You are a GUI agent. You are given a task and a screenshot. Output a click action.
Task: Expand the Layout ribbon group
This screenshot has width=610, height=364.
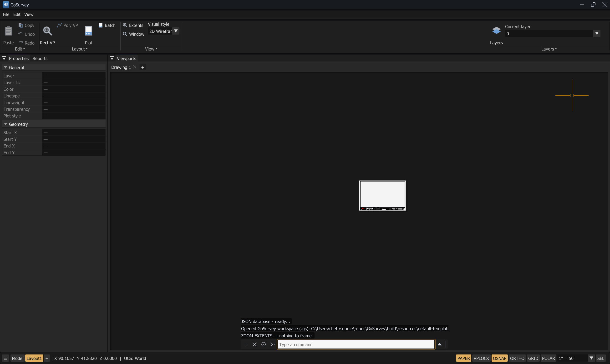[80, 49]
